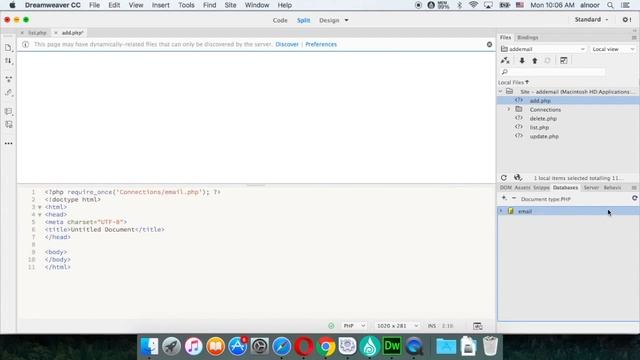Open the Standard workspace dropdown

pos(591,20)
